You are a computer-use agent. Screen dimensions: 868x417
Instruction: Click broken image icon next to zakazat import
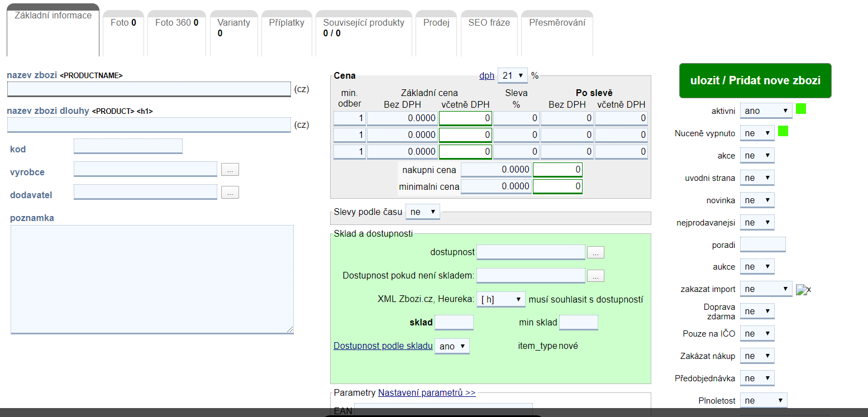pos(803,289)
